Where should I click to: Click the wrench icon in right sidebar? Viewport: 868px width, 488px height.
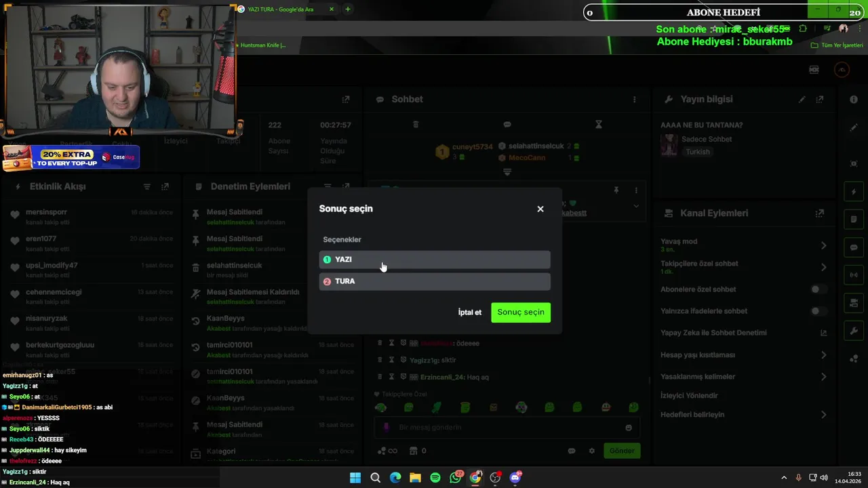[854, 331]
